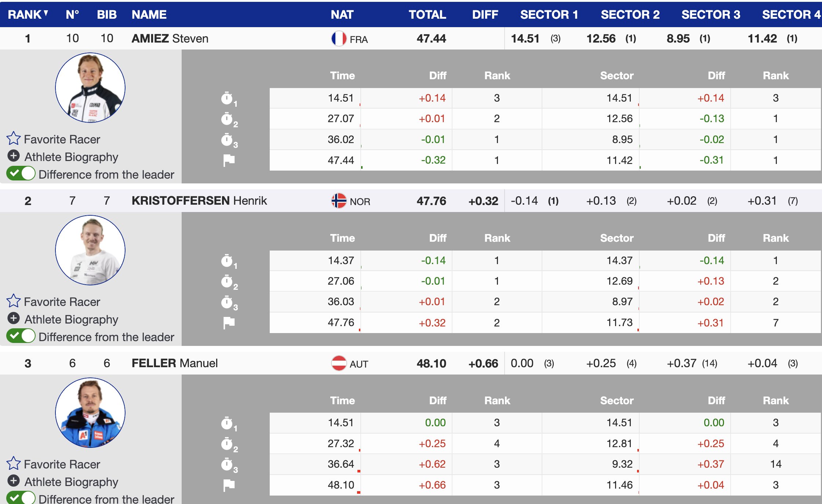Click the Favorite Racer star for Kristoffersen
This screenshot has width=822, height=504.
(14, 301)
